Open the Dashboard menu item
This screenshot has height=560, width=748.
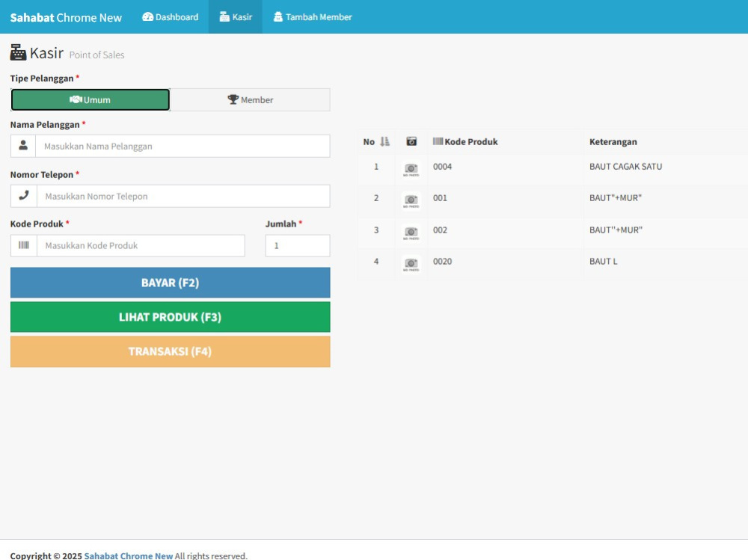click(x=171, y=16)
